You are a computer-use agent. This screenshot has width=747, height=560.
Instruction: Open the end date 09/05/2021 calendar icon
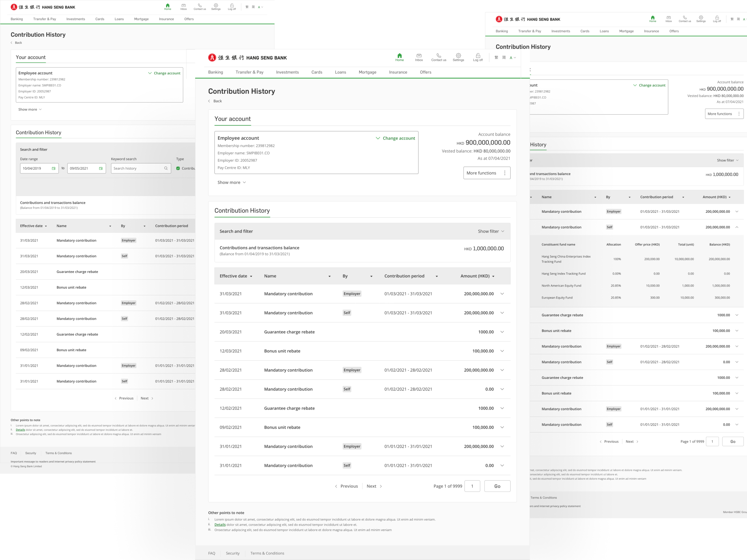click(101, 168)
